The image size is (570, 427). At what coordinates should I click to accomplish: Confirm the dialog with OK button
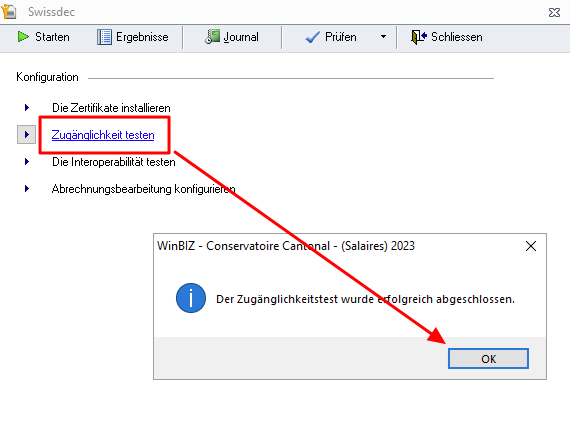[488, 359]
